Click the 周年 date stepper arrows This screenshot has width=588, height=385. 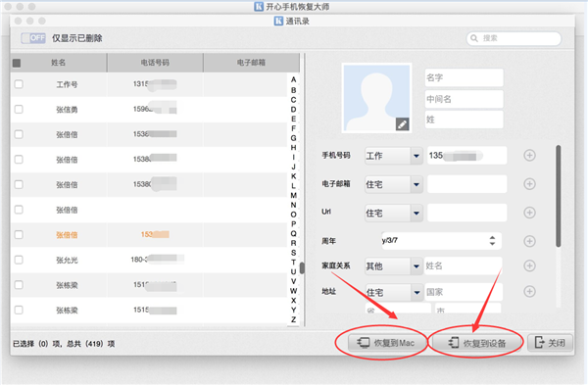(x=492, y=241)
